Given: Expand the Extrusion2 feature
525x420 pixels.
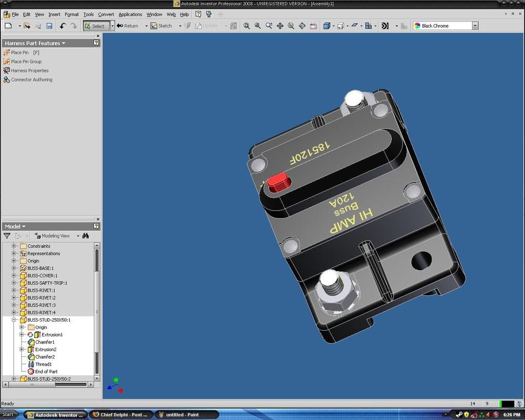Looking at the screenshot, I should tap(22, 349).
